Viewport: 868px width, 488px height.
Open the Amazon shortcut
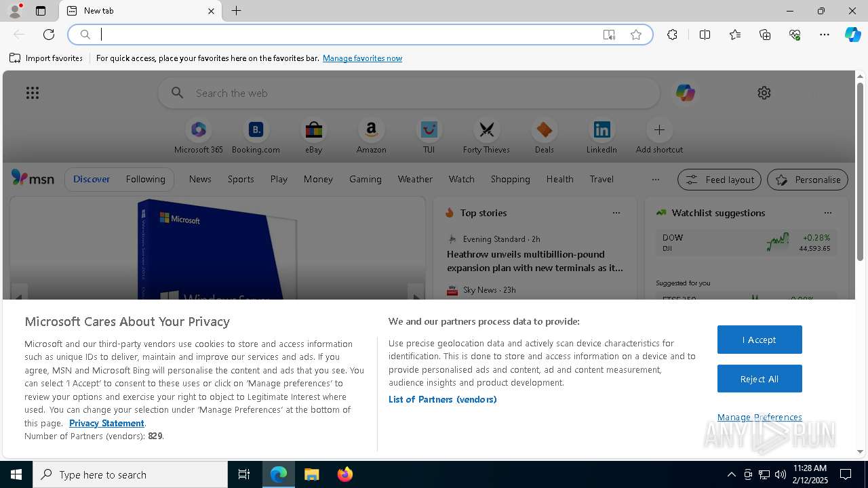371,136
